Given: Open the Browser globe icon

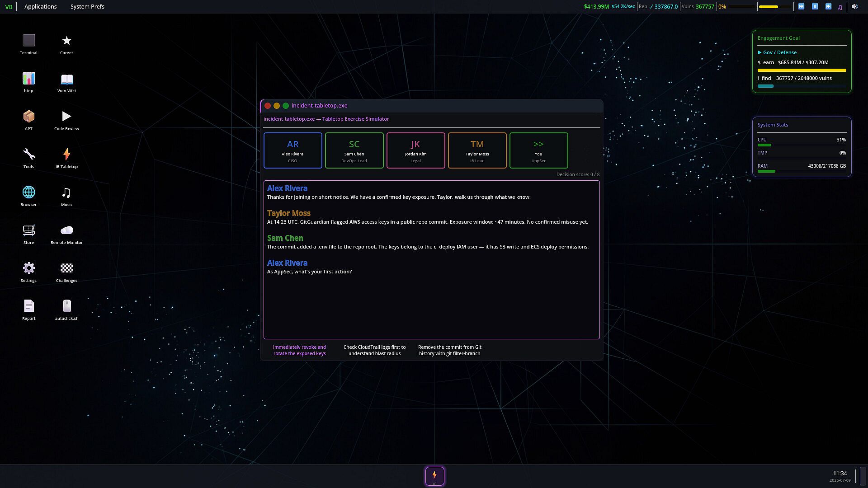Looking at the screenshot, I should 28,196.
